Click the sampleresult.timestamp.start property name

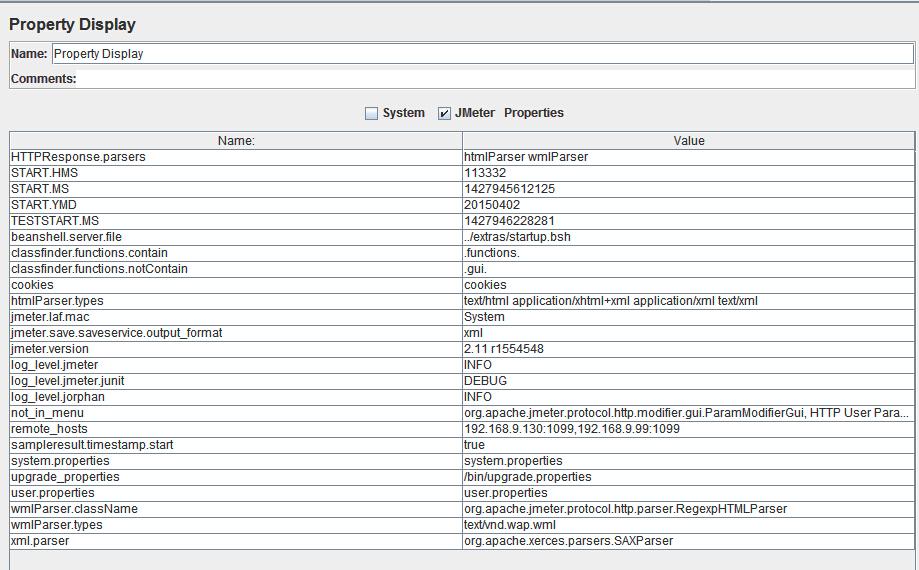tap(92, 445)
